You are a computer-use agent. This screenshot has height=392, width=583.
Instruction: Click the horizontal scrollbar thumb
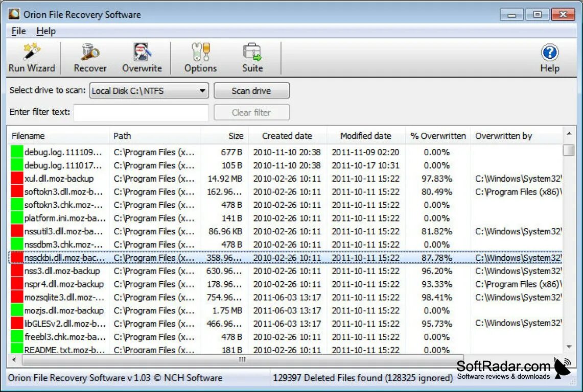tap(242, 359)
